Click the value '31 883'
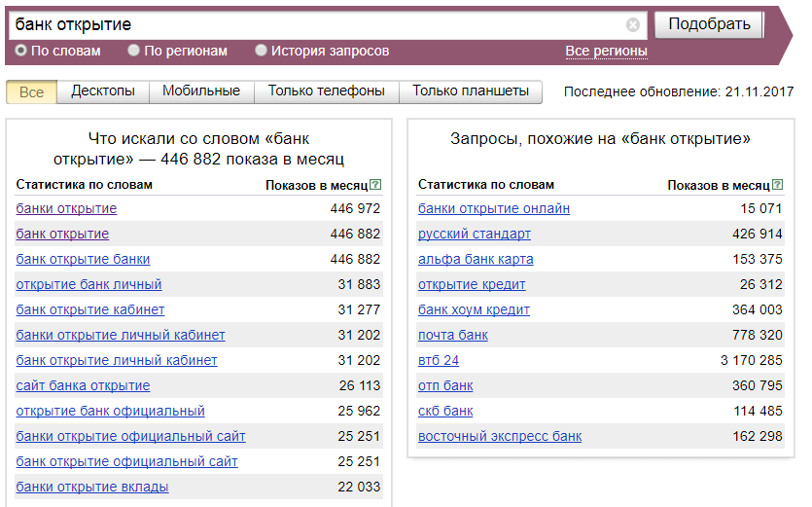Screen dimensions: 812x507 (359, 284)
